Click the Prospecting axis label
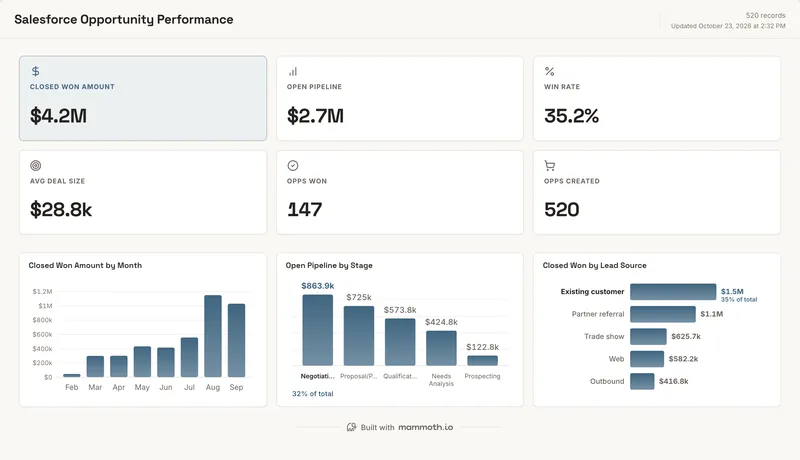This screenshot has width=800, height=460. [x=483, y=376]
